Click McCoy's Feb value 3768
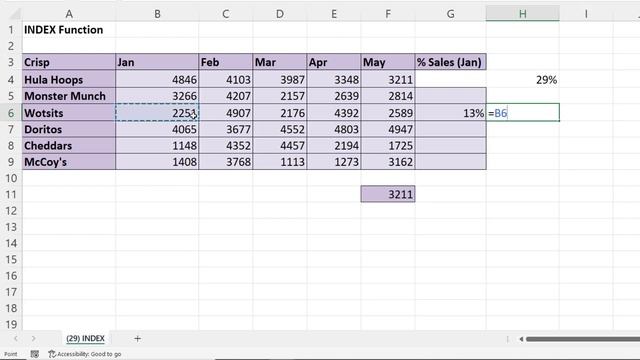This screenshot has width=640, height=360. [226, 162]
